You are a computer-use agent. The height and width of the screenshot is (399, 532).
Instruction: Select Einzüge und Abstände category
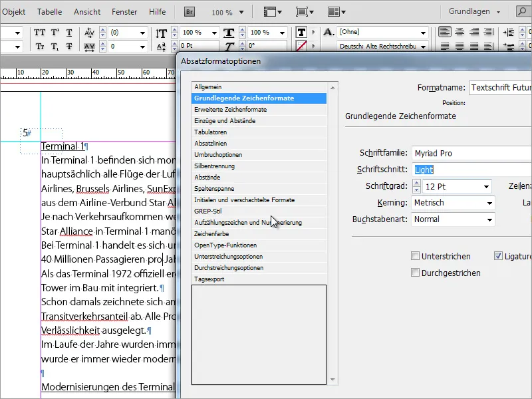259,121
